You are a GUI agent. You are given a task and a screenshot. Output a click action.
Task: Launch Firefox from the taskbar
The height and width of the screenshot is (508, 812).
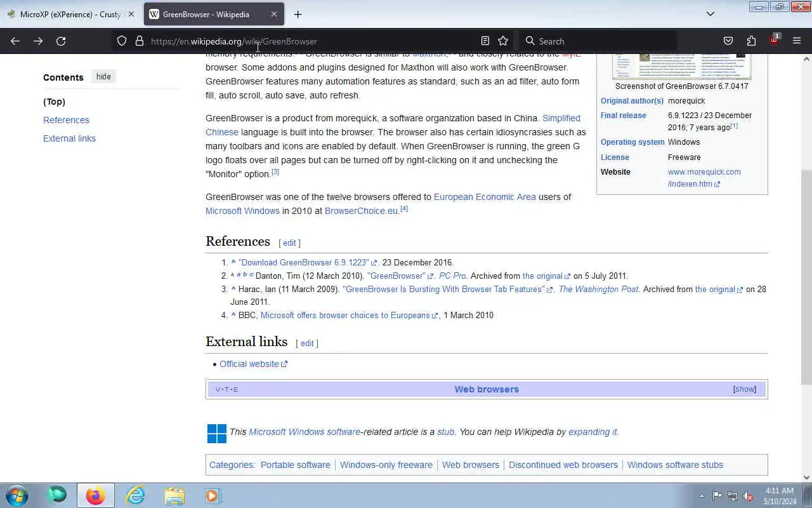click(x=96, y=495)
